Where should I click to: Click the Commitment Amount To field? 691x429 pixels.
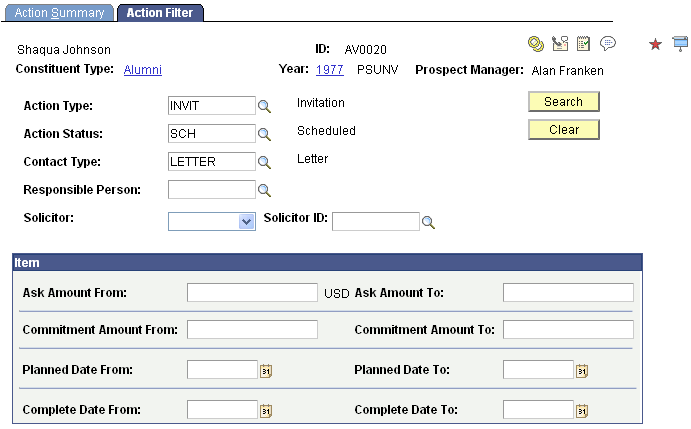(568, 330)
